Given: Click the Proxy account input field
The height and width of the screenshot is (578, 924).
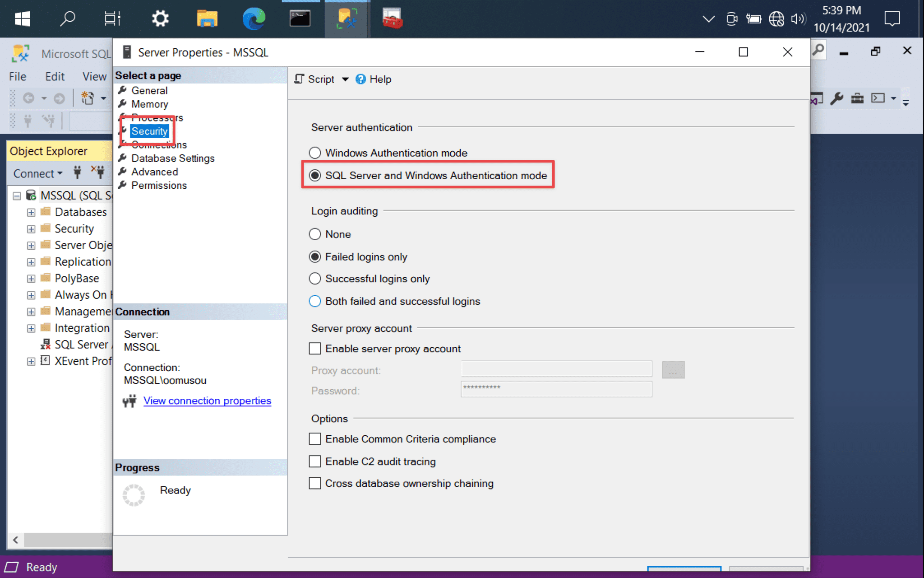Looking at the screenshot, I should tap(558, 369).
